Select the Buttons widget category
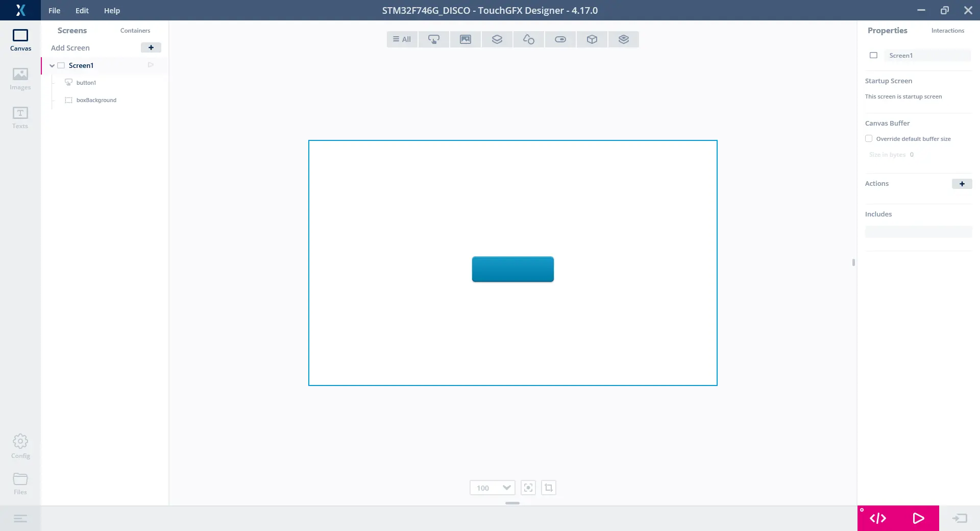Screen dimensions: 980x531 coord(434,39)
